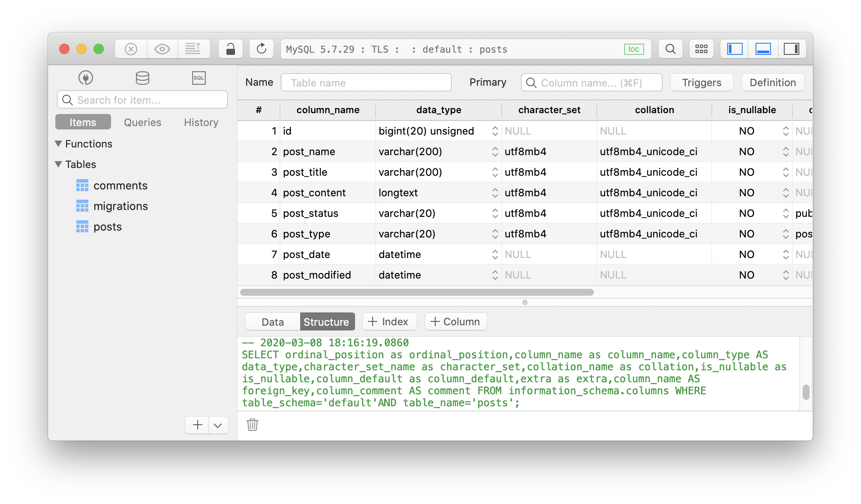Open the grid workspace icon
Viewport: 861px width, 504px height.
coord(701,49)
